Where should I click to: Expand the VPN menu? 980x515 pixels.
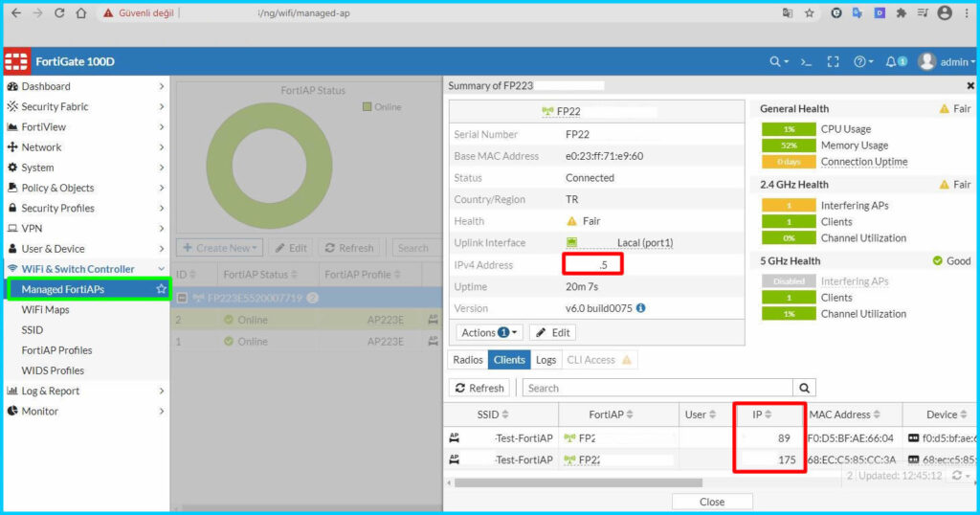coord(85,228)
